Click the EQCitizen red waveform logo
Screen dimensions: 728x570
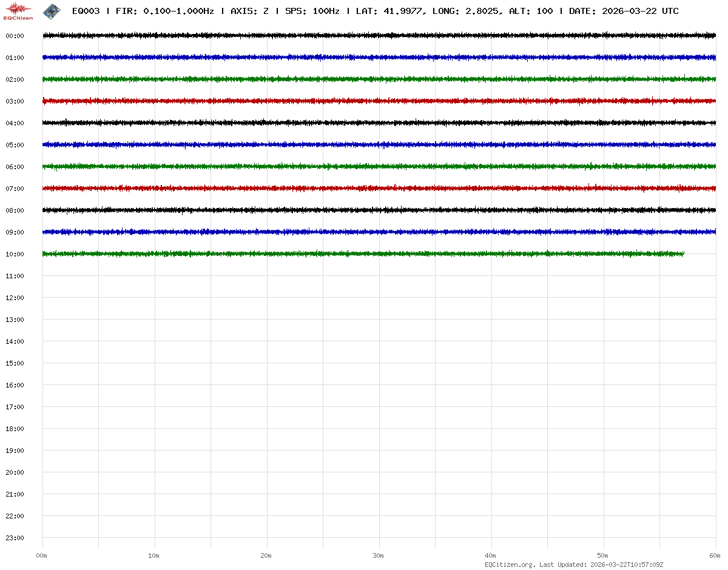[18, 11]
